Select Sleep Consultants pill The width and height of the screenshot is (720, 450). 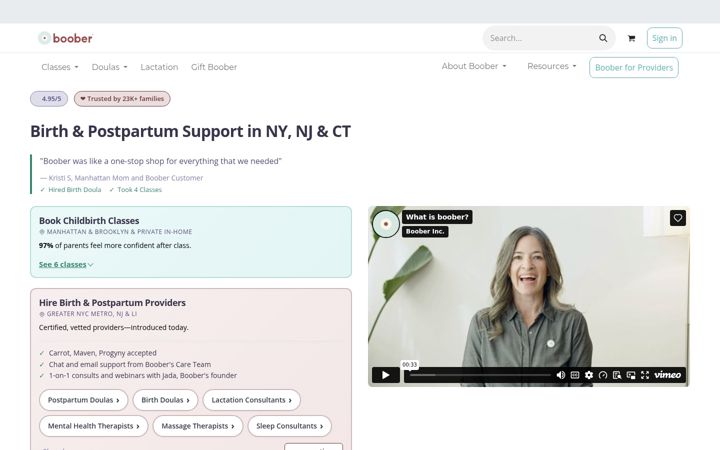point(290,426)
